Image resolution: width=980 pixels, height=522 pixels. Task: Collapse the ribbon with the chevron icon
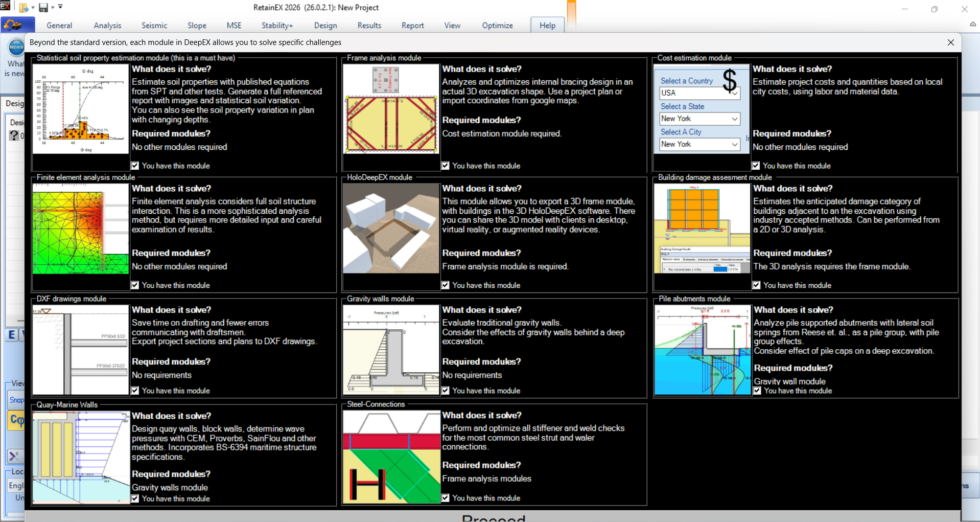coord(973,24)
